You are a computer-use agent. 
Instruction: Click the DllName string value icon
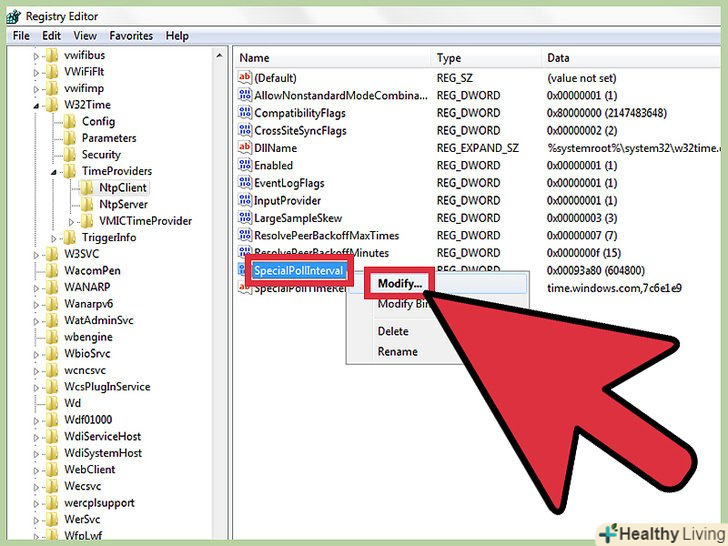245,147
